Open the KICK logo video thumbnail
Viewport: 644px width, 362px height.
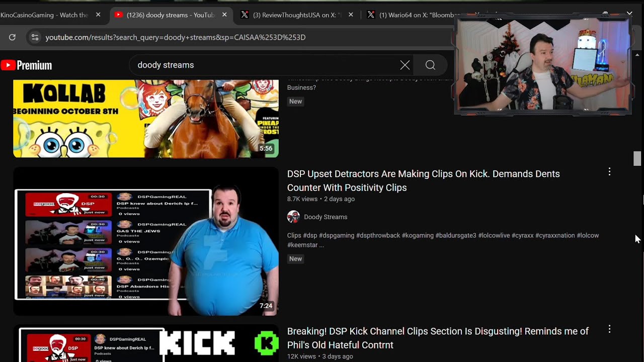click(x=146, y=343)
